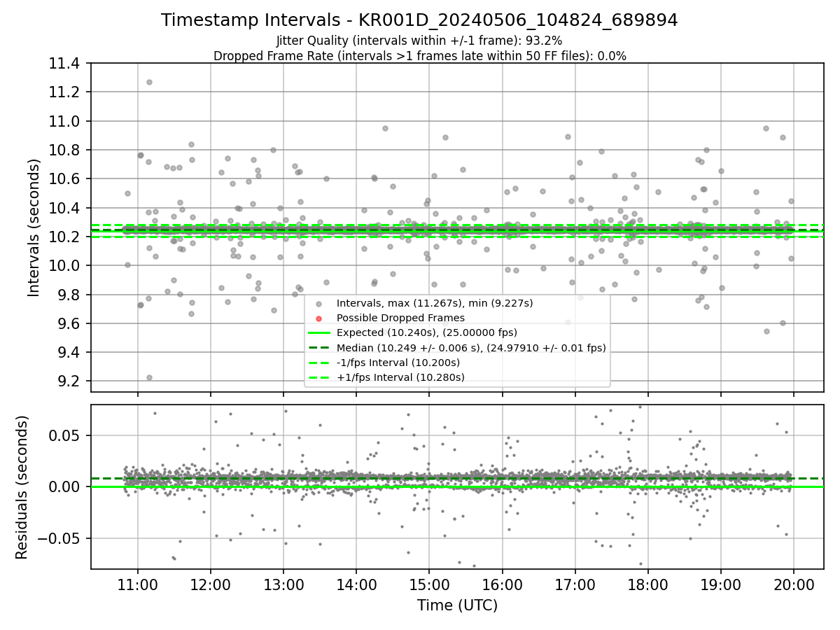Click the minimum interval data point near 9.23 seconds
840x630 pixels.
coord(149,377)
